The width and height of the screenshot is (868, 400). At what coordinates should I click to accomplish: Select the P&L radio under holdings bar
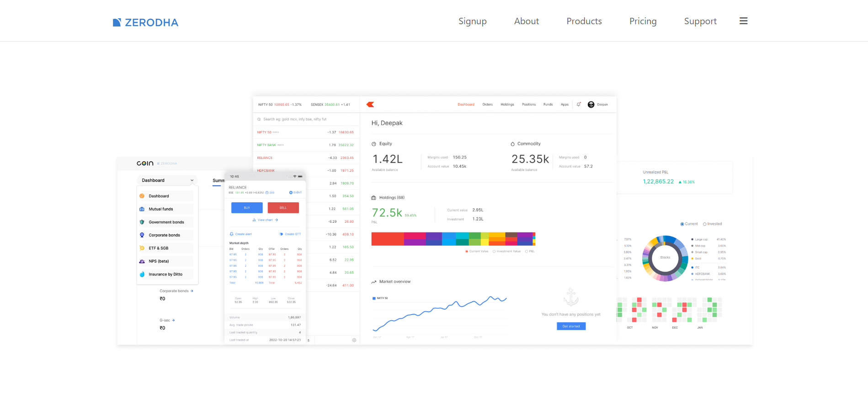[527, 251]
